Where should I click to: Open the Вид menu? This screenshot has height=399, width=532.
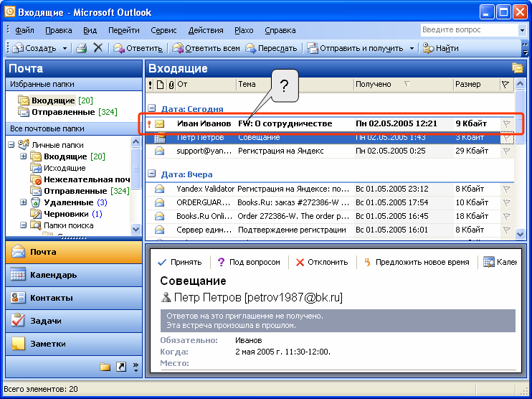coord(90,30)
